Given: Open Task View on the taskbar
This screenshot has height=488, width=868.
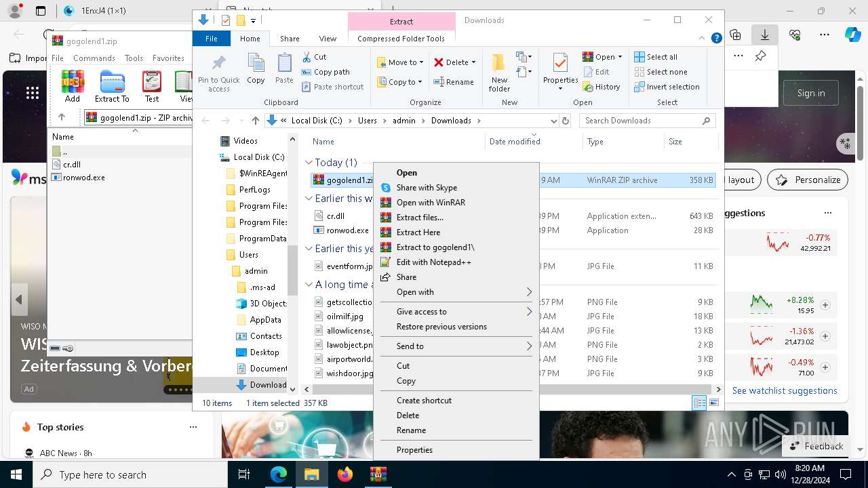Looking at the screenshot, I should 244,474.
